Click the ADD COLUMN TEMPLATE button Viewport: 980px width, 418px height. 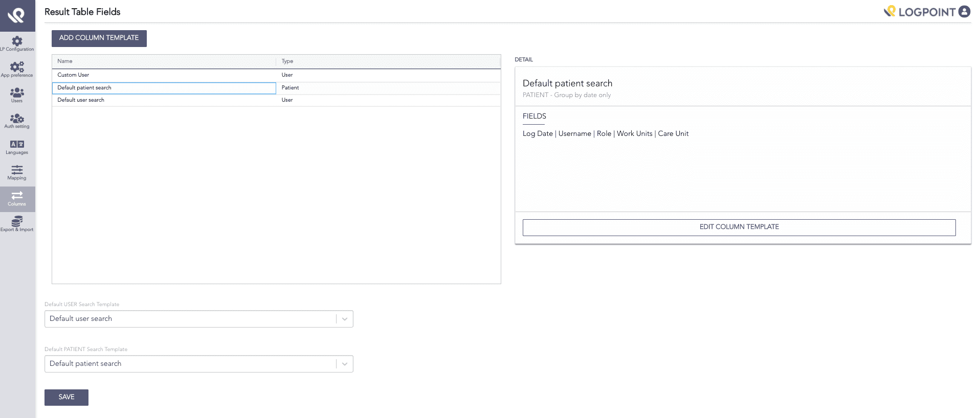pyautogui.click(x=99, y=38)
